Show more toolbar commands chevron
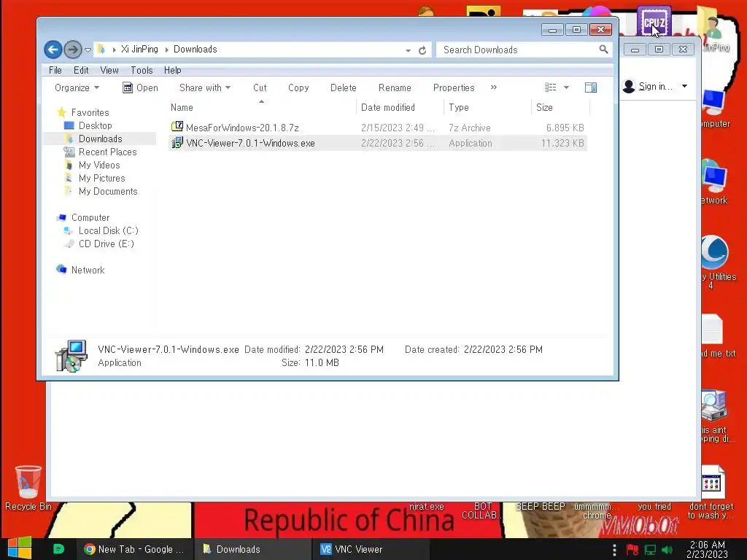747x560 pixels. 494,87
